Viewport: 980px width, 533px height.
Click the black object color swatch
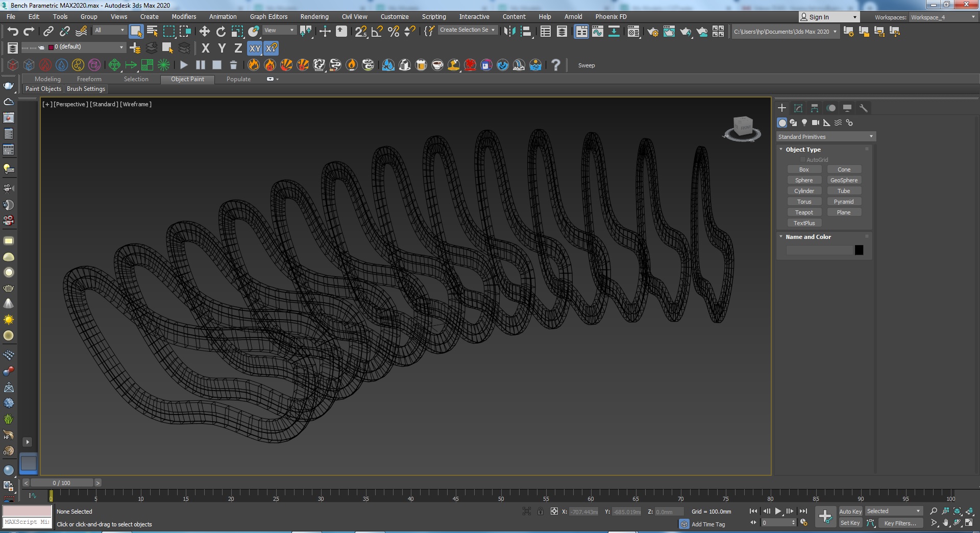pyautogui.click(x=859, y=250)
